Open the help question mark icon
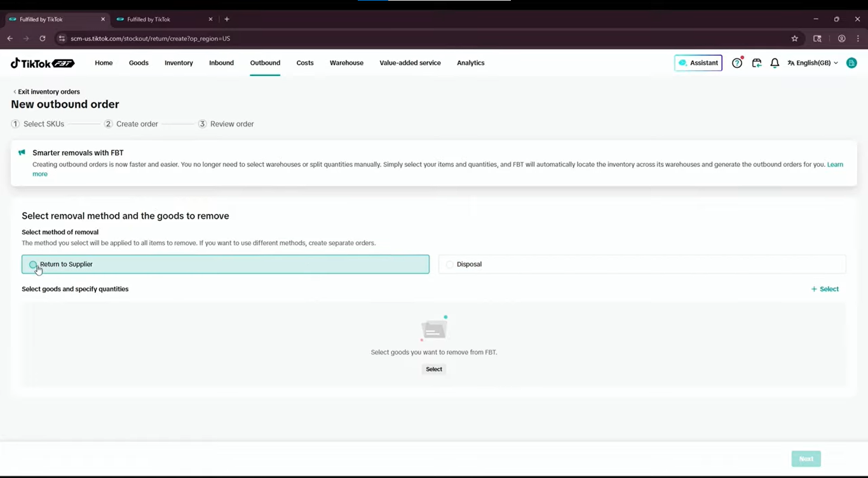Image resolution: width=868 pixels, height=478 pixels. coord(737,63)
